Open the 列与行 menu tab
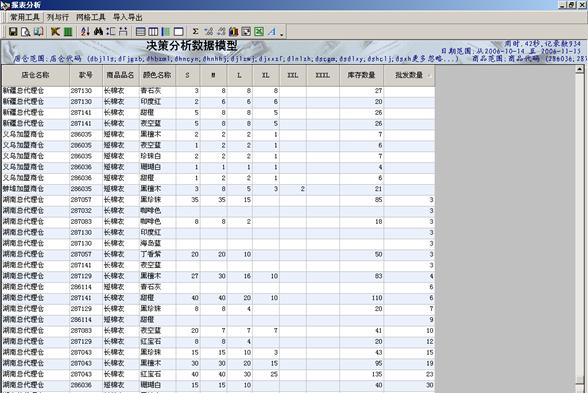588x393 pixels. point(57,17)
